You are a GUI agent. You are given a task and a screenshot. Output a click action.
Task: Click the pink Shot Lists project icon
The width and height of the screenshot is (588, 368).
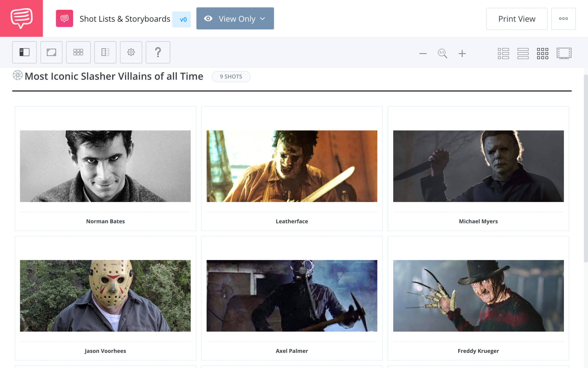64,18
